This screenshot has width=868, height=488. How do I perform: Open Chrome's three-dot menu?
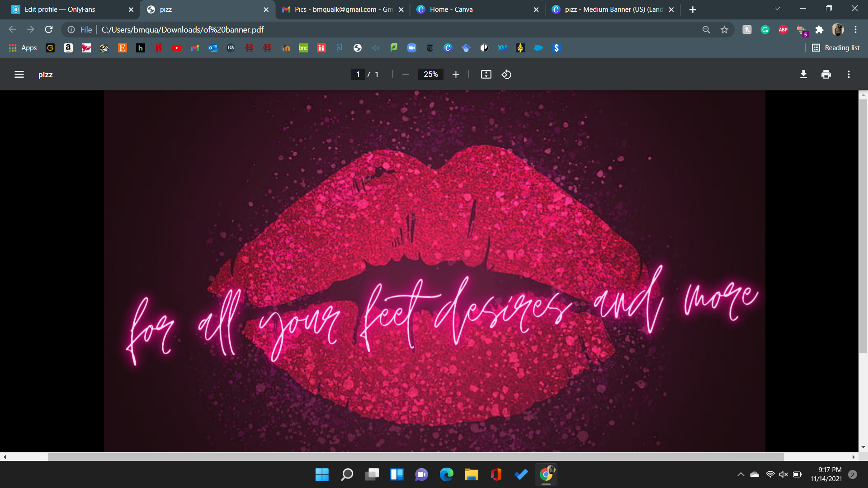coord(856,29)
